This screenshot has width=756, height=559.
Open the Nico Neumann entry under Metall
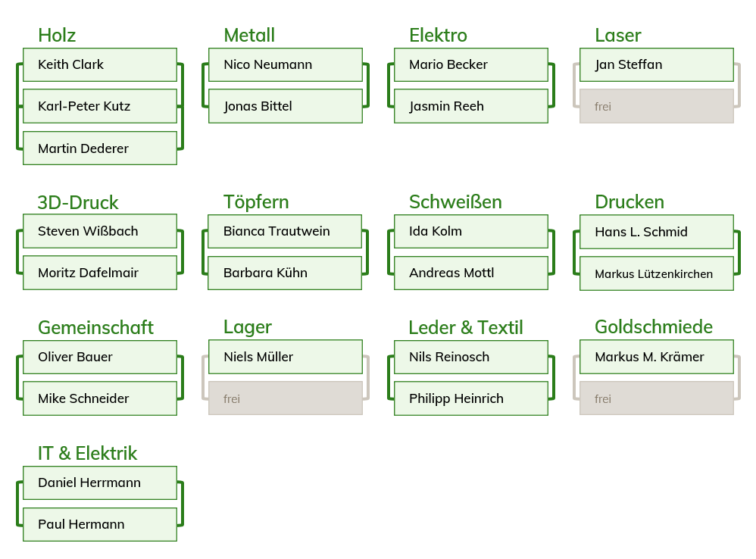click(x=286, y=65)
